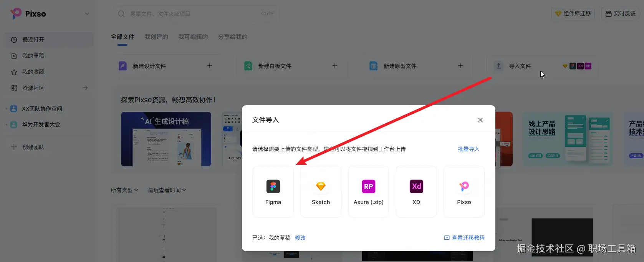Click the plus on 新建原型文件
Screen dimensions: 644x262
point(460,66)
